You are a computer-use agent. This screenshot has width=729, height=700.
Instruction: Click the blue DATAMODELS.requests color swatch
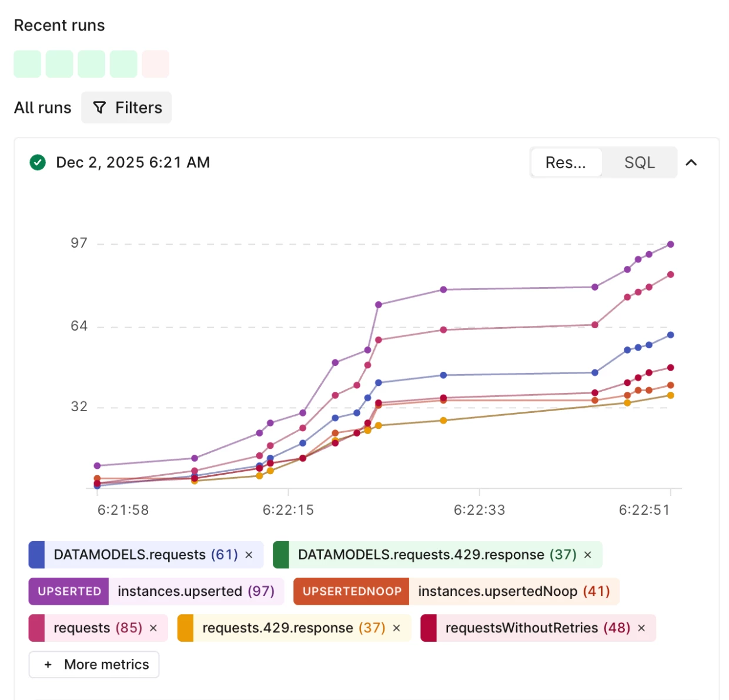click(x=36, y=555)
